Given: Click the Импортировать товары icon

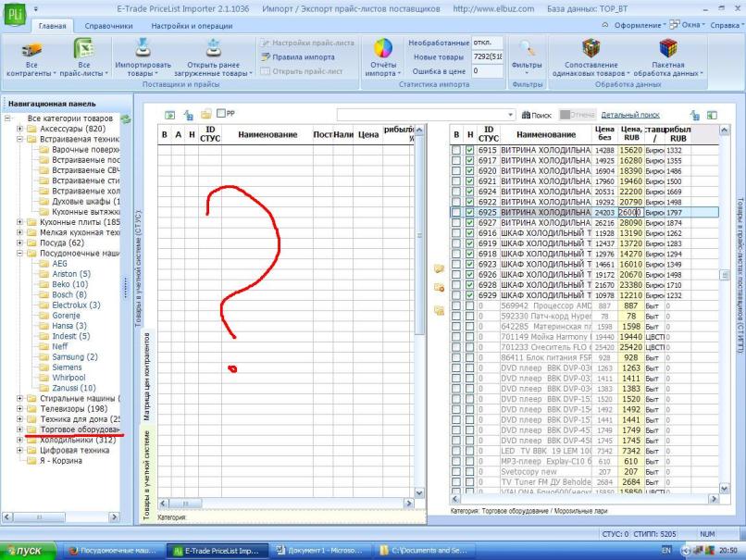Looking at the screenshot, I should point(143,48).
